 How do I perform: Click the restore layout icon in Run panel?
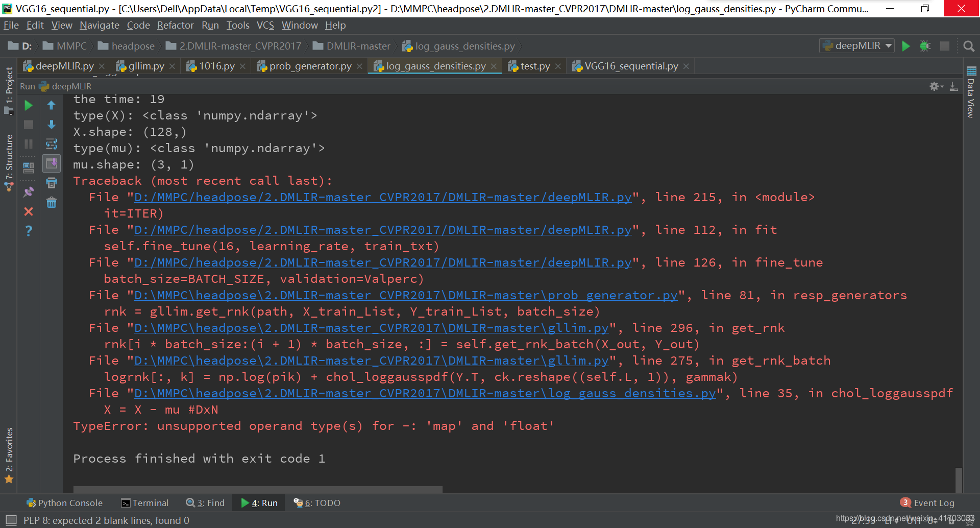(29, 167)
